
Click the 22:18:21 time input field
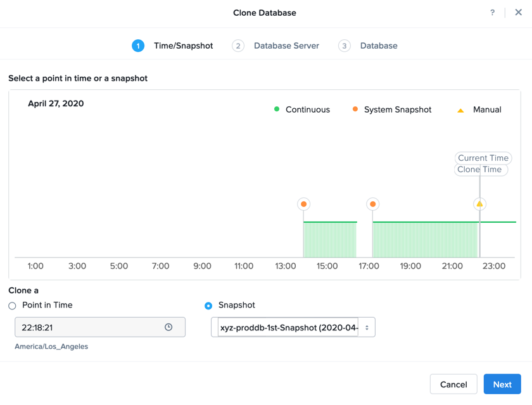(100, 327)
